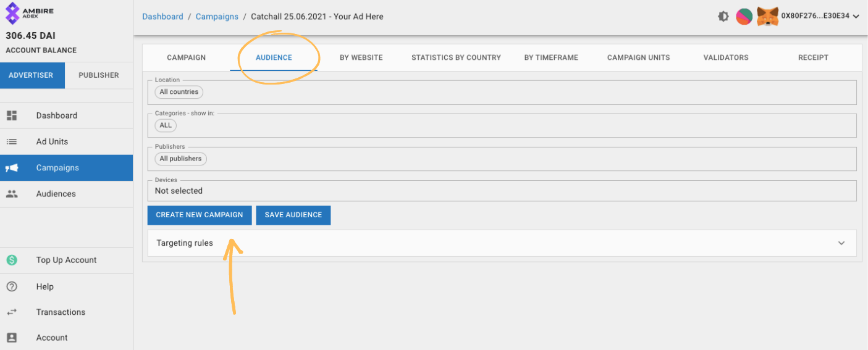
Task: Click the Transactions arrows icon
Action: tap(12, 312)
